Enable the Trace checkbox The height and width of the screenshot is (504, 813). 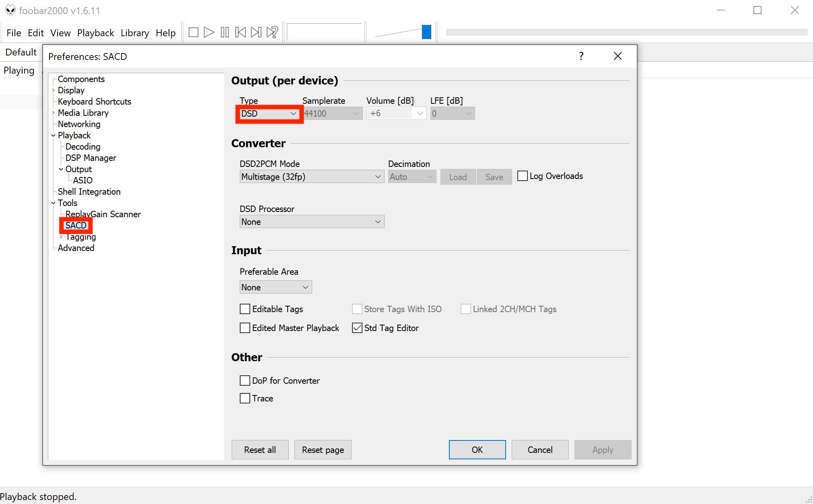pyautogui.click(x=245, y=398)
